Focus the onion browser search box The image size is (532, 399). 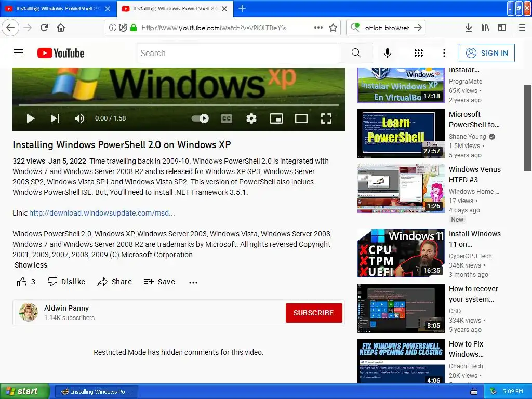pyautogui.click(x=387, y=28)
